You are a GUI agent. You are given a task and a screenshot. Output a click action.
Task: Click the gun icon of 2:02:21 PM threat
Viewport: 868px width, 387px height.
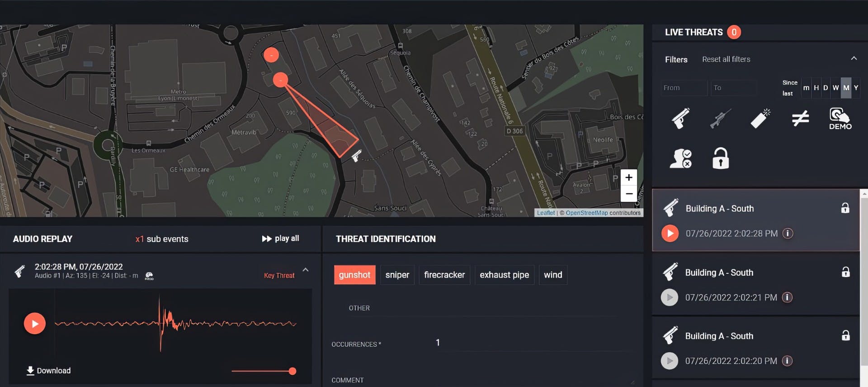coord(670,272)
